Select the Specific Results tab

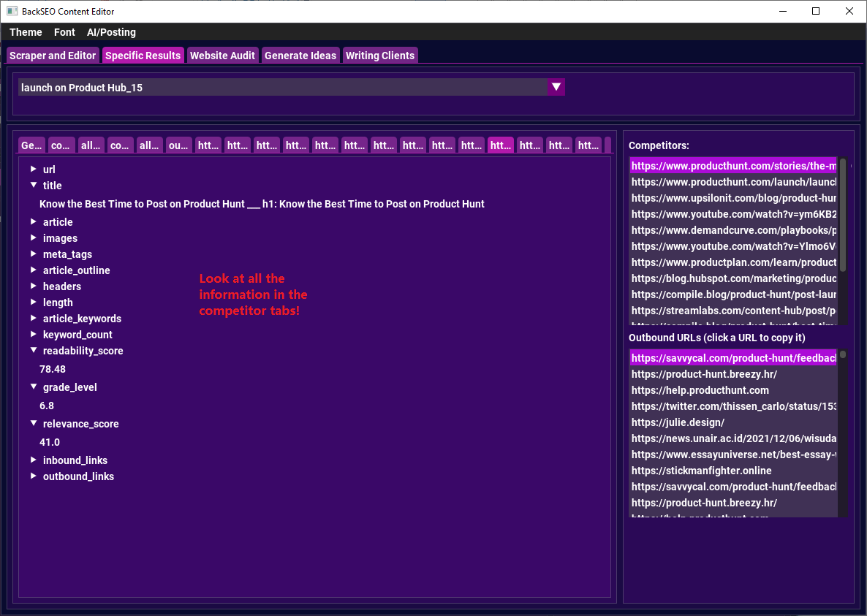143,56
